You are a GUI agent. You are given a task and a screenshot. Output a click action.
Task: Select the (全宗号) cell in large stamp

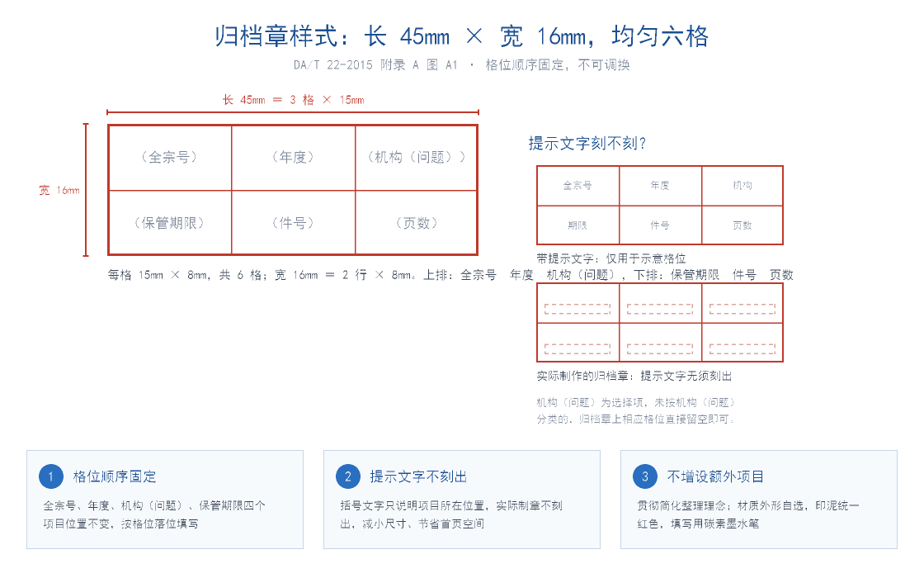[x=170, y=157]
